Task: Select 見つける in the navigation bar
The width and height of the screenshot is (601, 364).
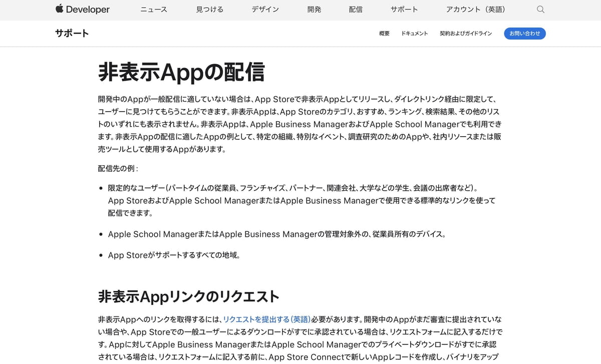Action: 209,10
